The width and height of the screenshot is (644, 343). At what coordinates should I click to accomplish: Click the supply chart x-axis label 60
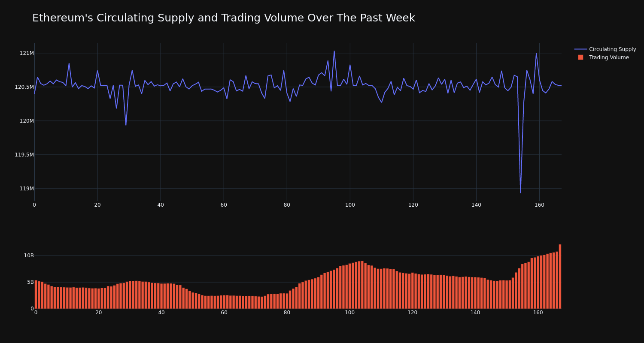[224, 205]
